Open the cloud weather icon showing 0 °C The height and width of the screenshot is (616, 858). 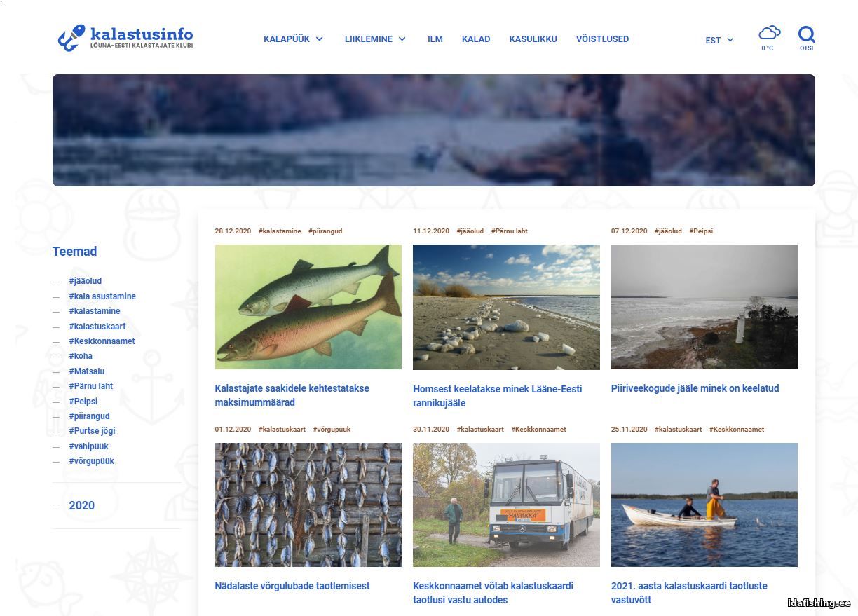769,39
